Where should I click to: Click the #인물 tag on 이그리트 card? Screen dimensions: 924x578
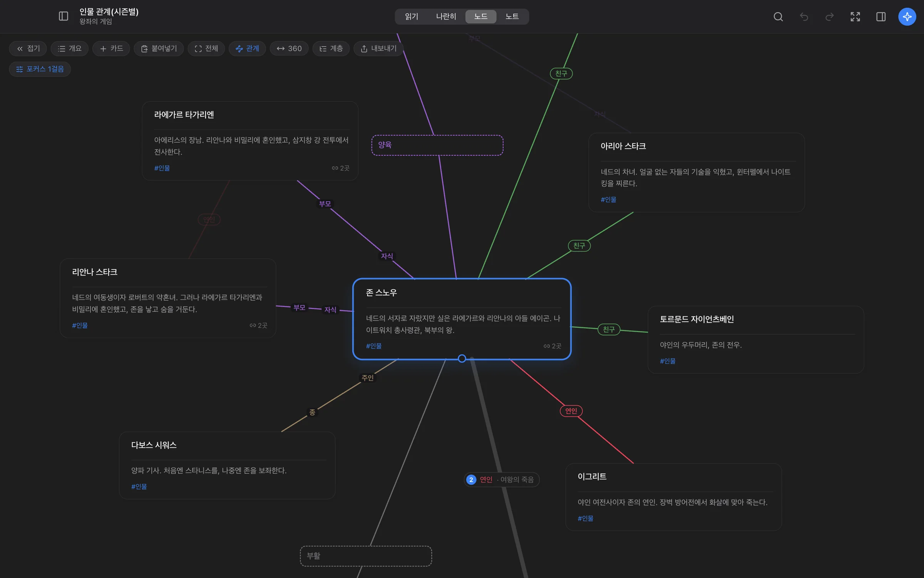tap(585, 518)
